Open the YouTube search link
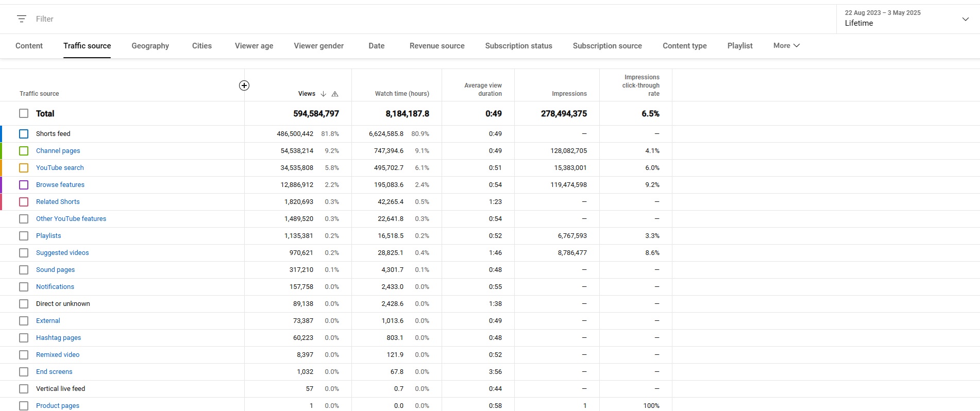Screen dimensions: 980x411 pyautogui.click(x=60, y=168)
